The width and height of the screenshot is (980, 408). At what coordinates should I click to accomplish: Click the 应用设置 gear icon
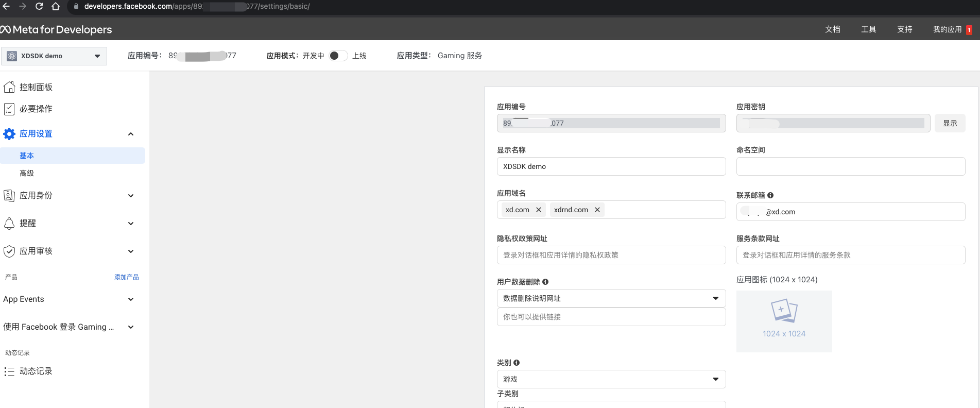tap(9, 133)
